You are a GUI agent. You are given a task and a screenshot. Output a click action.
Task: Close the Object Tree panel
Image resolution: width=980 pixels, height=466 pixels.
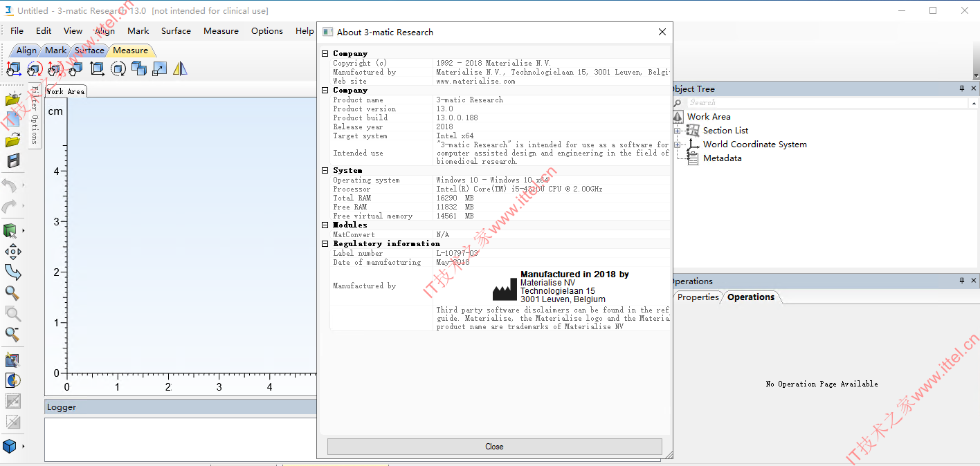974,88
